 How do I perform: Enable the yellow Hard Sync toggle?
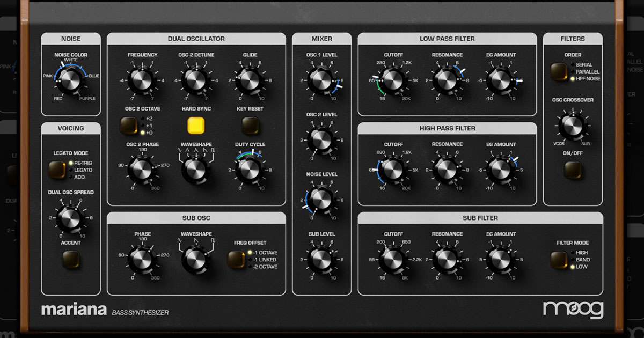tap(197, 124)
